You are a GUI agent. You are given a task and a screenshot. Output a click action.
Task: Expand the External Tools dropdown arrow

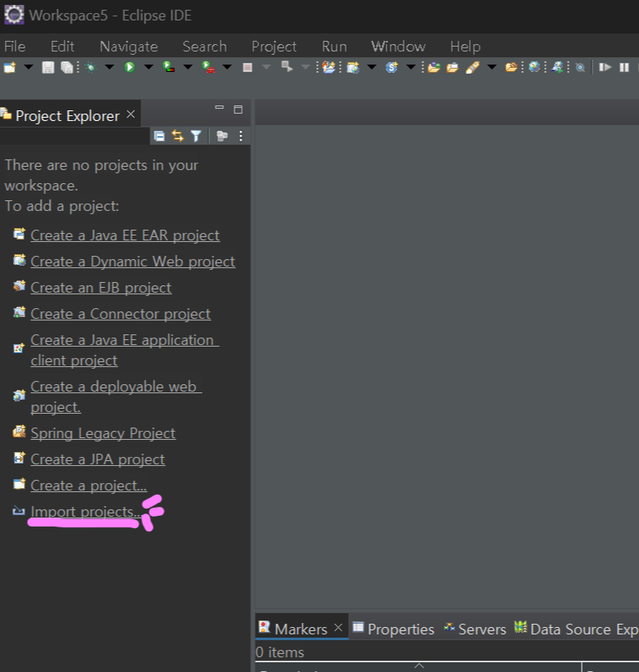pyautogui.click(x=227, y=67)
